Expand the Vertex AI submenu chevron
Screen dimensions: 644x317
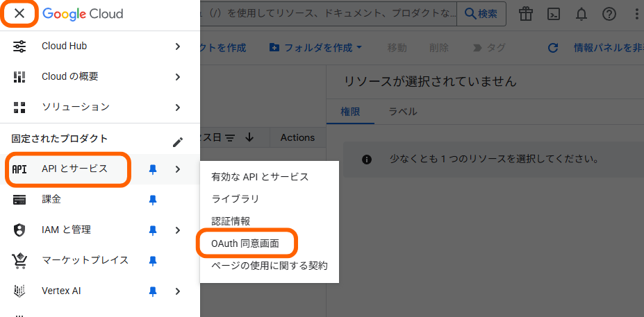coord(177,291)
